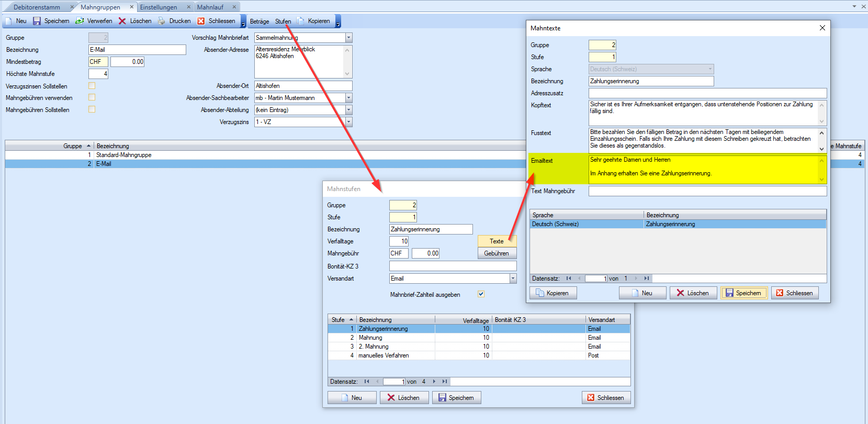The image size is (868, 424).
Task: Go to previous record in Mahnstufen navigator
Action: pyautogui.click(x=377, y=382)
